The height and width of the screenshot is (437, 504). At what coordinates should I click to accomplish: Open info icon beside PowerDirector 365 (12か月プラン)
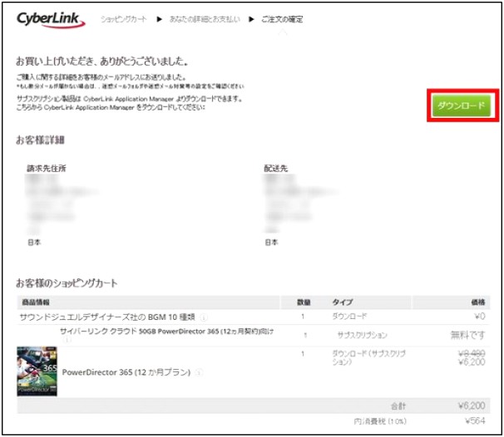200,372
